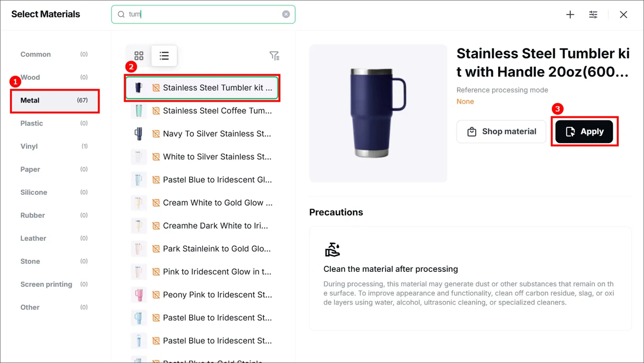
Task: Close the Select Materials dialog
Action: (x=623, y=15)
